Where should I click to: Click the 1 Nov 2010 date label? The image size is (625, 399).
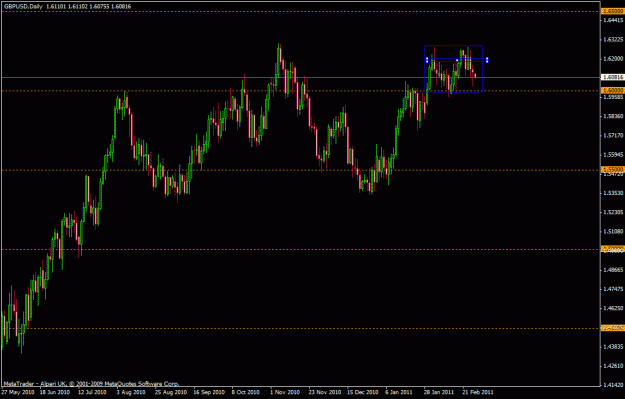coord(285,392)
